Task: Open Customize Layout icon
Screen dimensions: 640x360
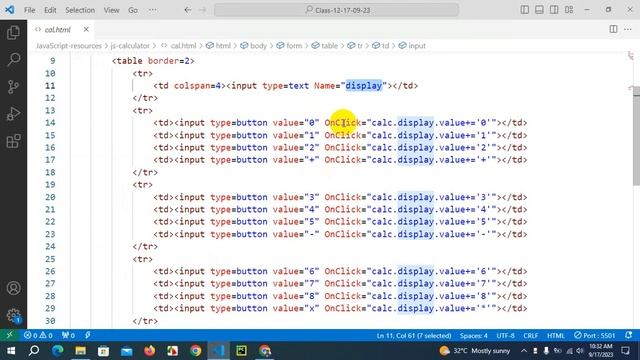Action: tap(569, 10)
